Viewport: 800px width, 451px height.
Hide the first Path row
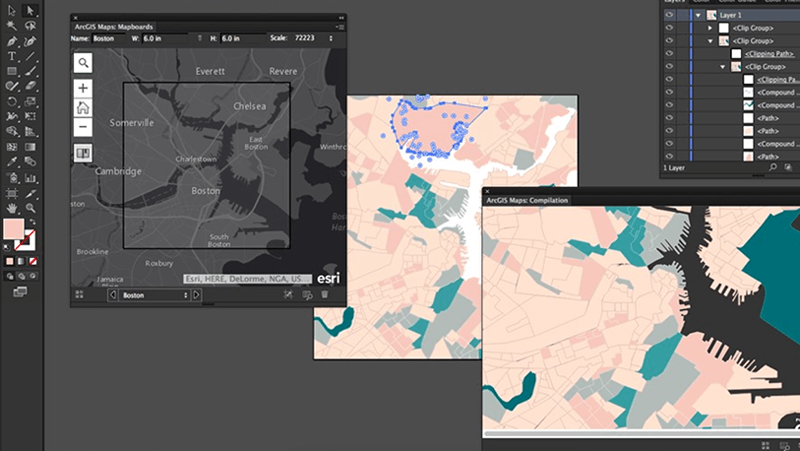tap(669, 118)
